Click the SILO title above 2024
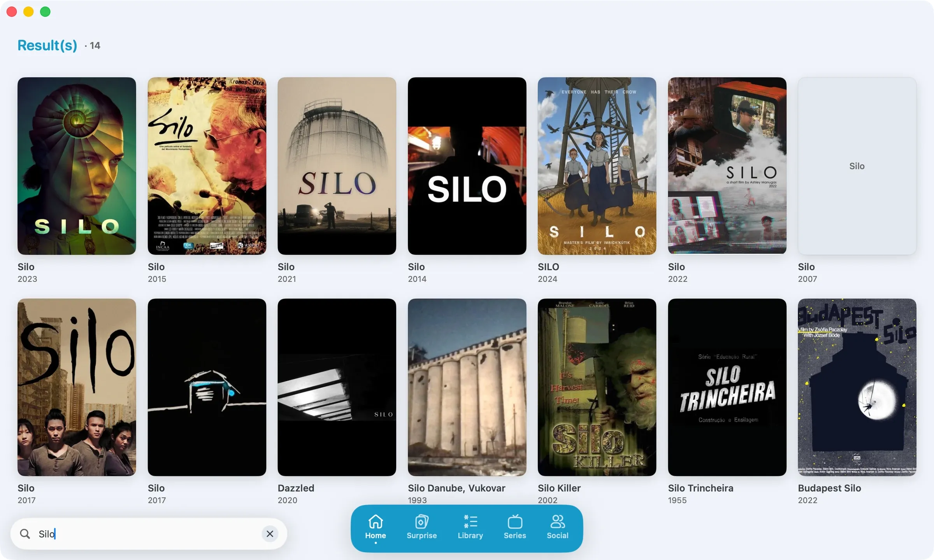This screenshot has height=560, width=934. click(x=548, y=267)
